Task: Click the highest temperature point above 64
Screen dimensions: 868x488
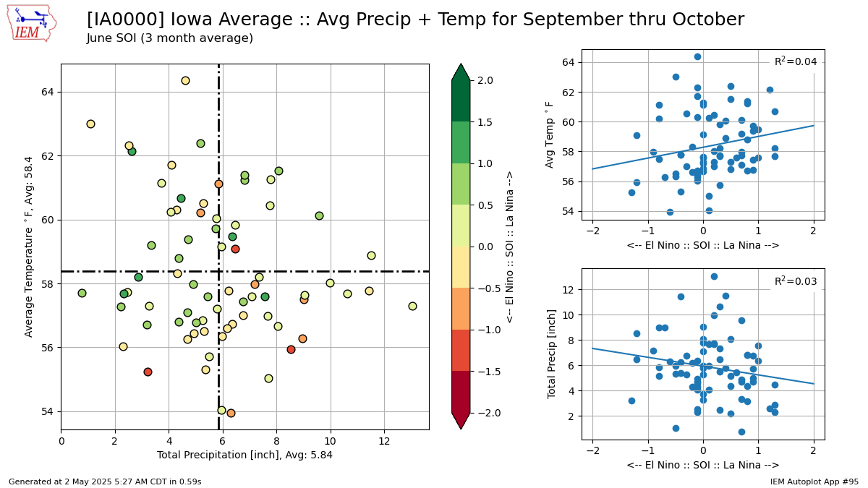Action: click(185, 80)
